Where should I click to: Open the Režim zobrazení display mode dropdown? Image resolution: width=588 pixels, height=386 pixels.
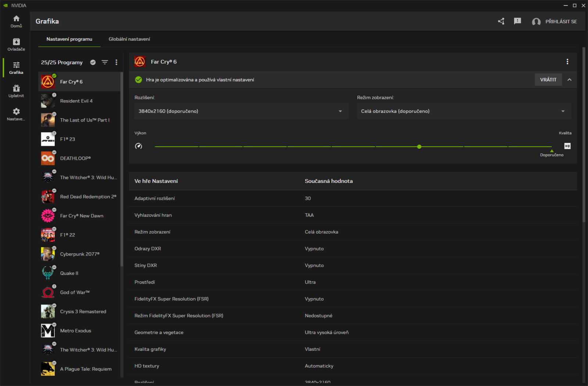[x=464, y=111]
